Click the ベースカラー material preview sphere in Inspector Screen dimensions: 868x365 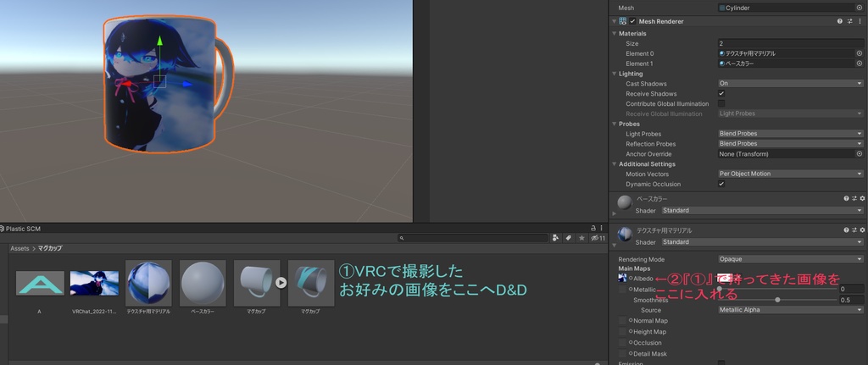click(x=625, y=202)
